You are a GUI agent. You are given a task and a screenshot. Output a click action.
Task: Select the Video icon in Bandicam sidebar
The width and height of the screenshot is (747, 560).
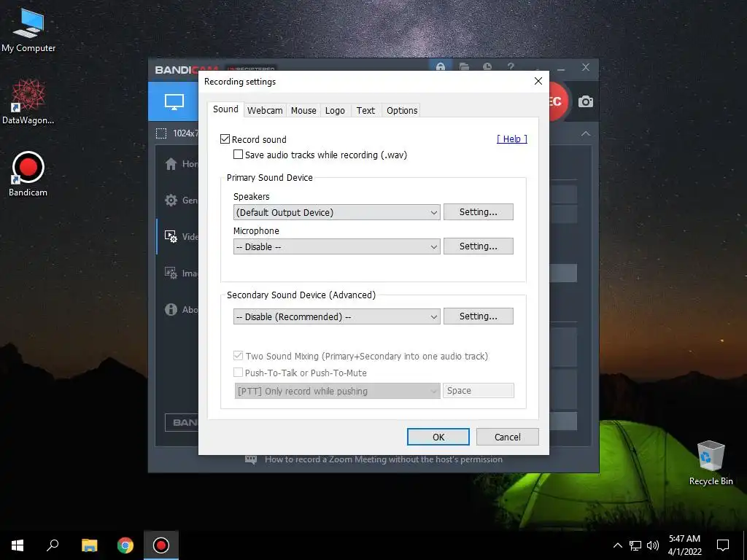171,237
